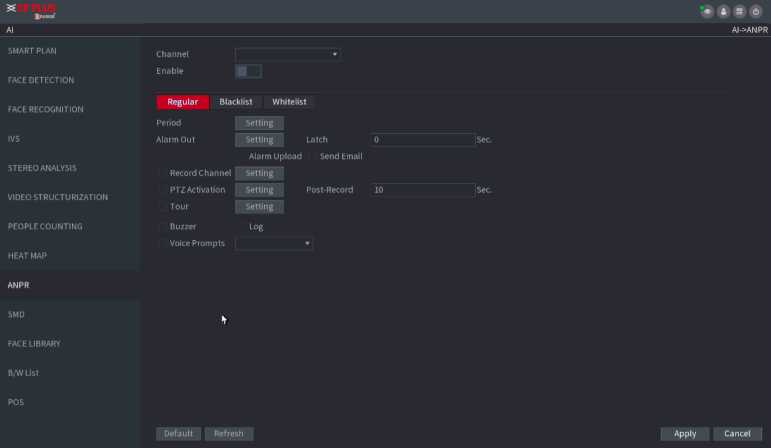The height and width of the screenshot is (448, 771).
Task: Select Heat Map from the sidebar
Action: (28, 256)
